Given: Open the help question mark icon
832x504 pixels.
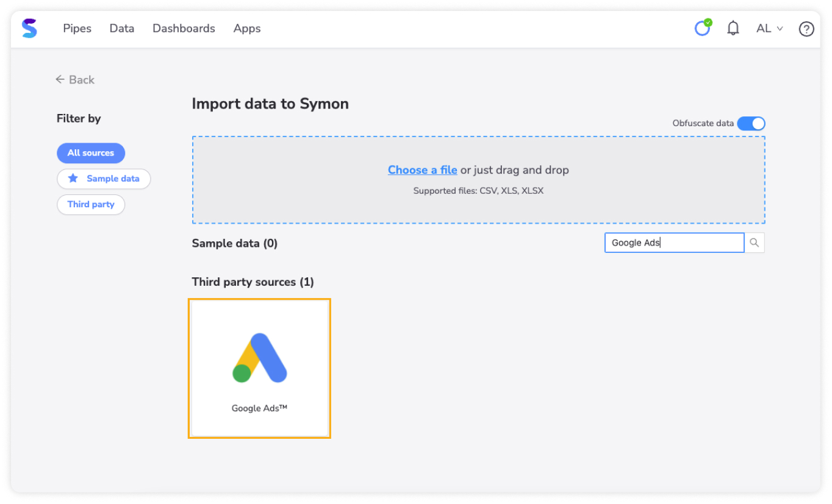Looking at the screenshot, I should coord(806,29).
